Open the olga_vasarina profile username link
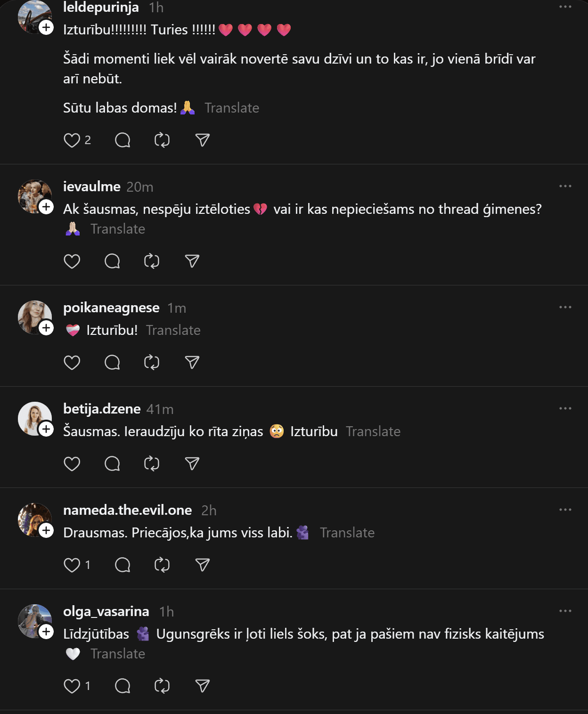 pos(106,611)
